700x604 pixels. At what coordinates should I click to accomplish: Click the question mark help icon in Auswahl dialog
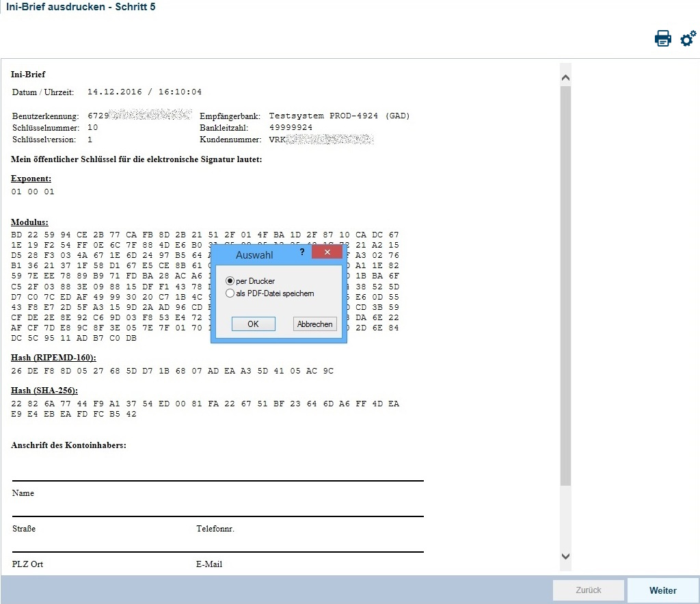(x=302, y=252)
